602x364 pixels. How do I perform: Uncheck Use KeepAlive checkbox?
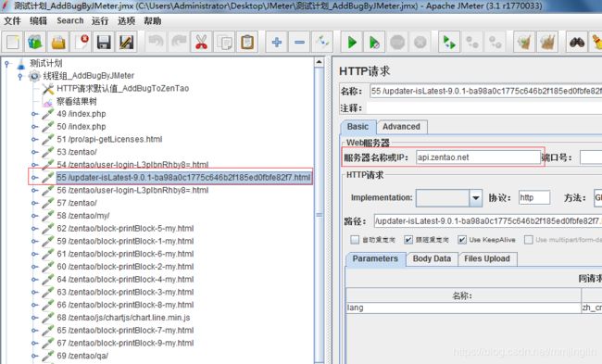pos(462,240)
